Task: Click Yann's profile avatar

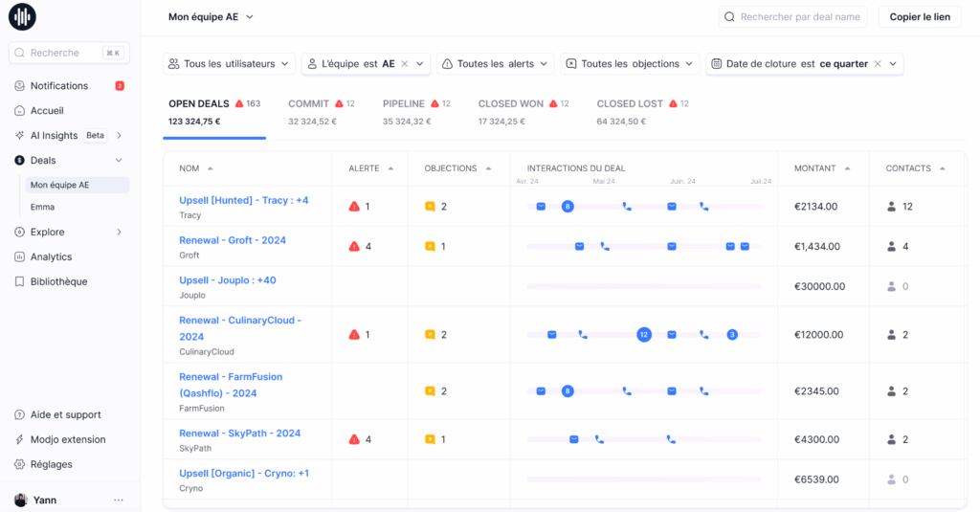Action: (x=21, y=501)
